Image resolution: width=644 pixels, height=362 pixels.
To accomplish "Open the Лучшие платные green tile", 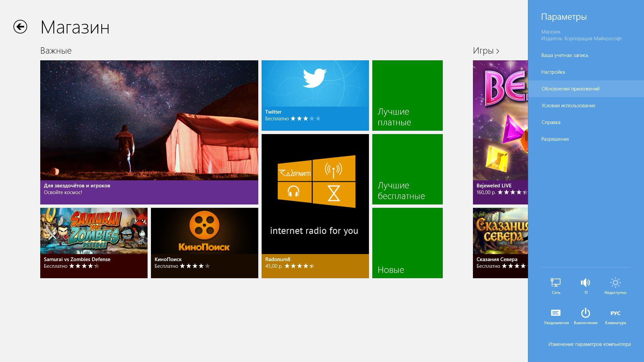I will (x=407, y=96).
